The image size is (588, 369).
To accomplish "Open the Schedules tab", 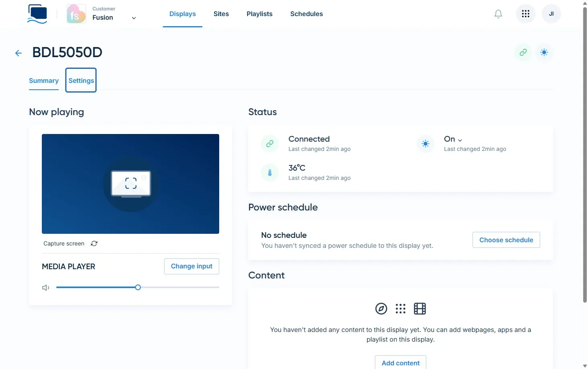I will 306,14.
